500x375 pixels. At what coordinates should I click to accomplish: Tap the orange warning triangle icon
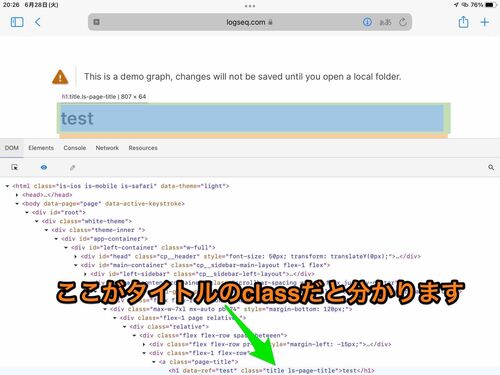[x=60, y=77]
